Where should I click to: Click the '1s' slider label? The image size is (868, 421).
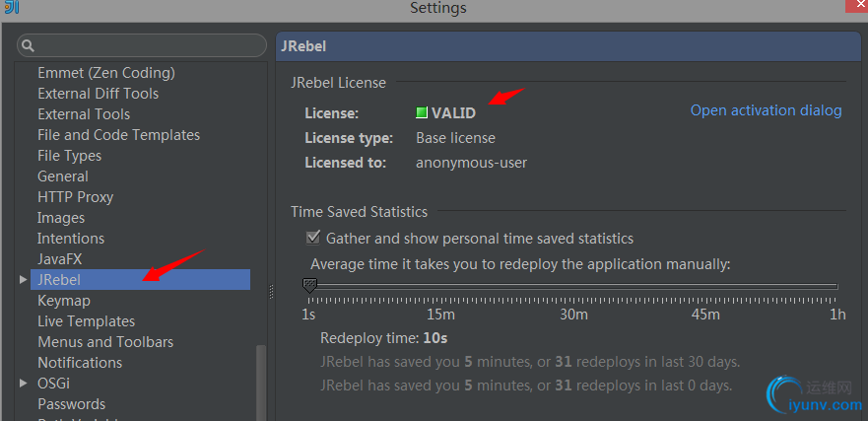tap(308, 315)
